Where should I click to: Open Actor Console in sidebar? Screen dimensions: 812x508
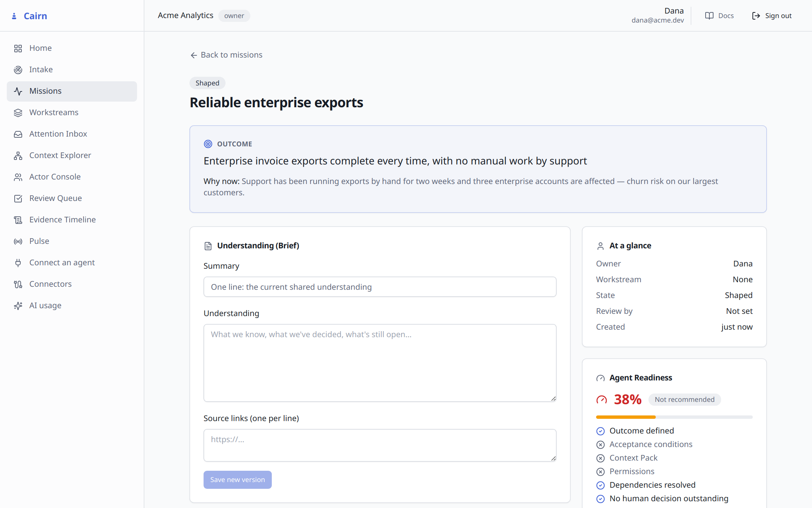coord(72,177)
